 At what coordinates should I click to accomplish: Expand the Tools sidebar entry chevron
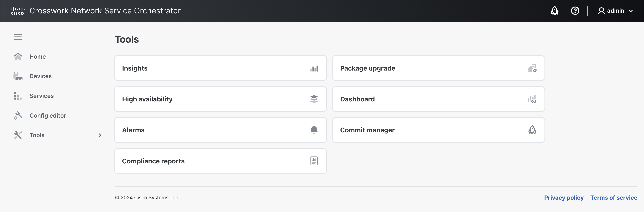pos(100,135)
